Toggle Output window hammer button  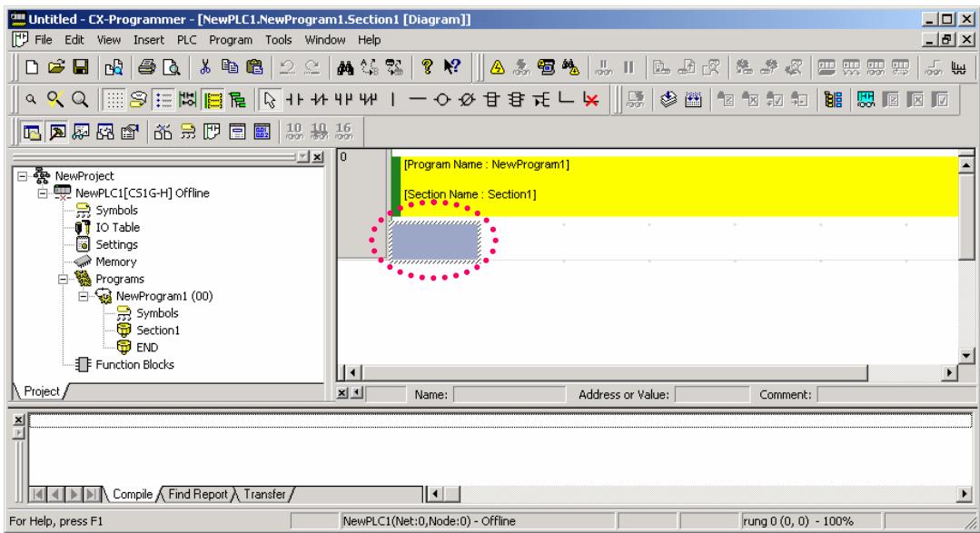57,132
